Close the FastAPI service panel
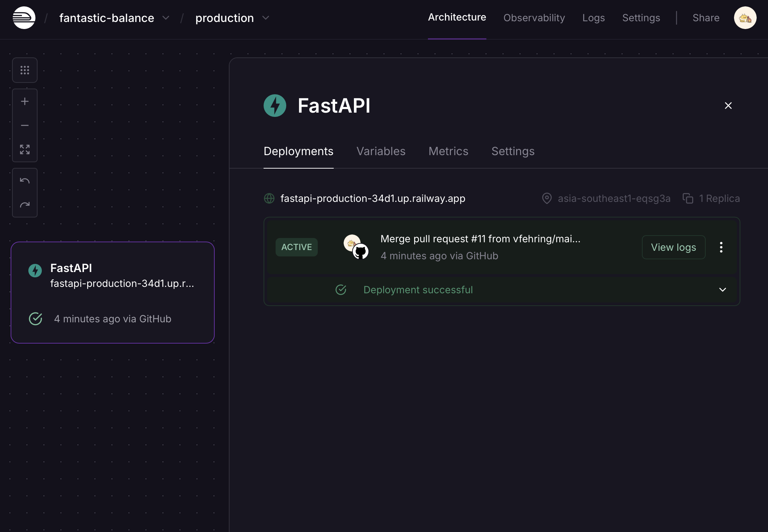This screenshot has width=768, height=532. coord(728,106)
